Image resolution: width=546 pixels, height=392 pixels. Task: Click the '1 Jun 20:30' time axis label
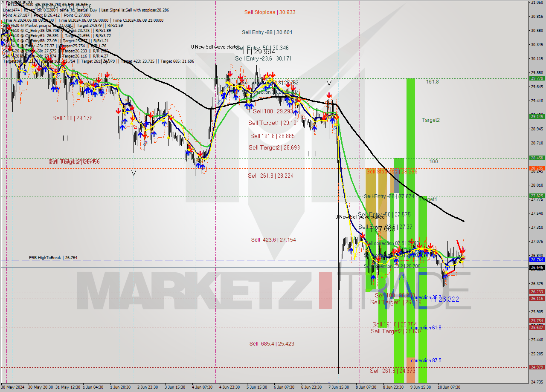pyautogui.click(x=121, y=387)
